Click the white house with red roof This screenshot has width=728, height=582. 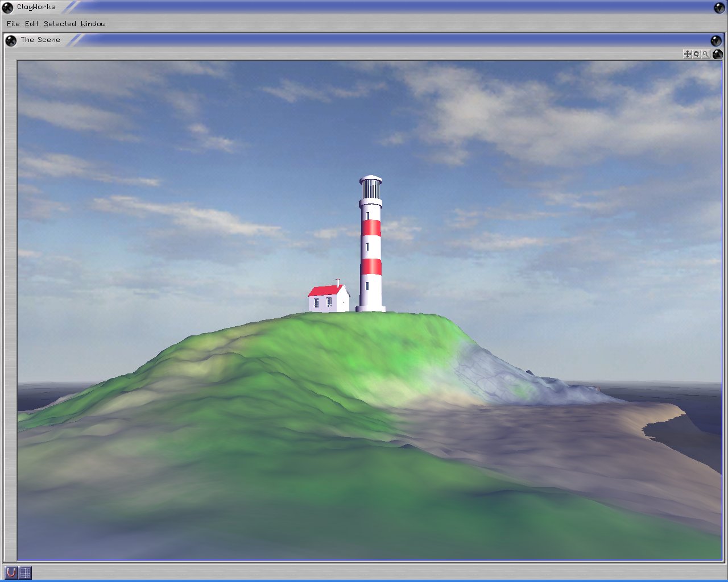(329, 298)
